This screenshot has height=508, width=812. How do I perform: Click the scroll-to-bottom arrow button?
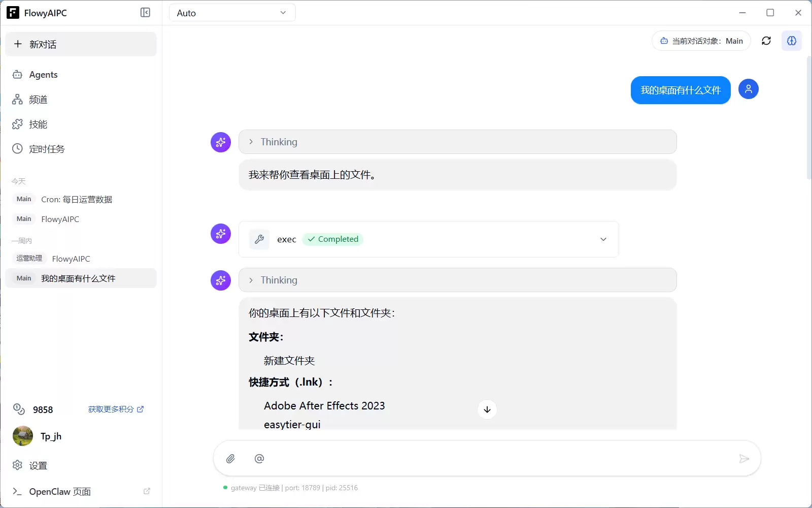coord(487,409)
